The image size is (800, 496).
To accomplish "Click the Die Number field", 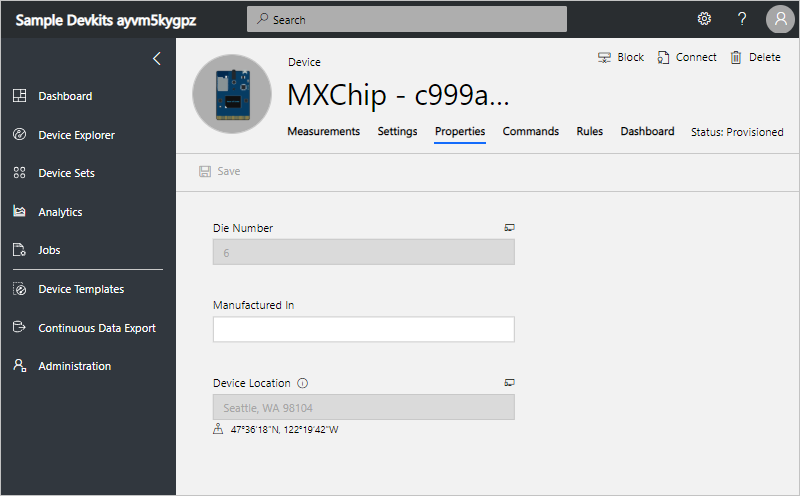I will tap(364, 252).
